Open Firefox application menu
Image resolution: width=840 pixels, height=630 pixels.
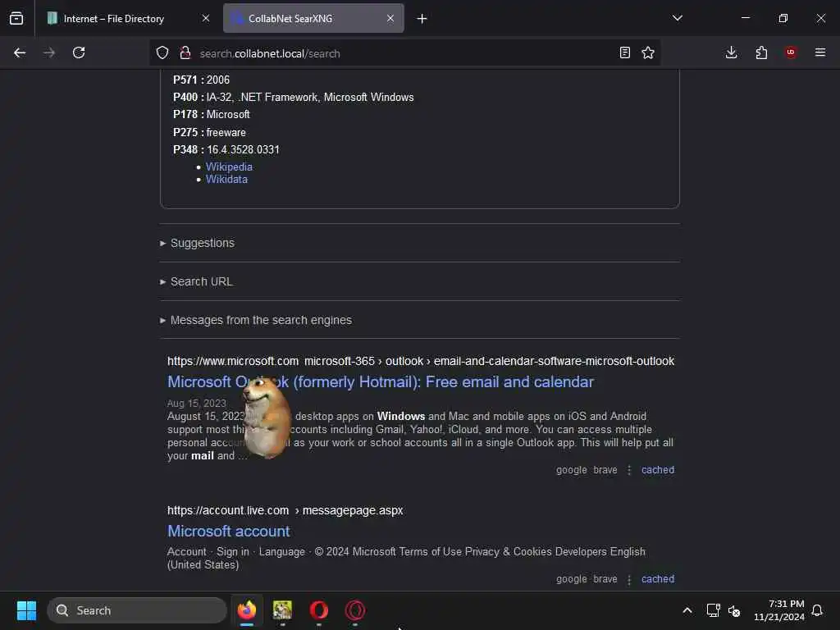tap(820, 52)
